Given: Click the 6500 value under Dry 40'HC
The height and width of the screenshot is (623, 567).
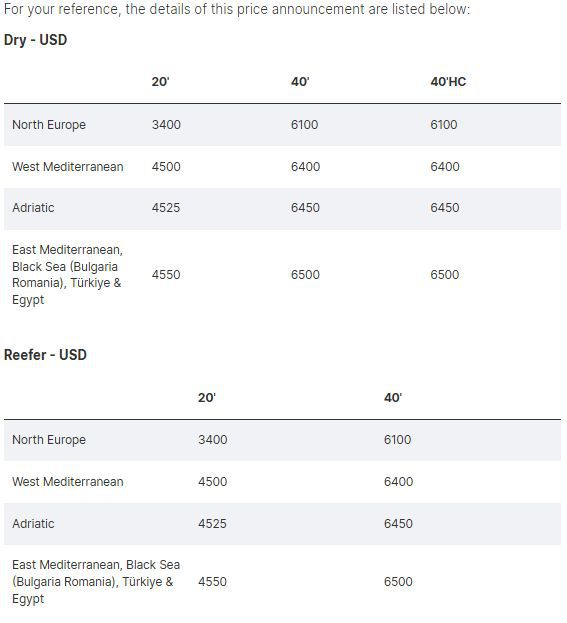Looking at the screenshot, I should (445, 275).
